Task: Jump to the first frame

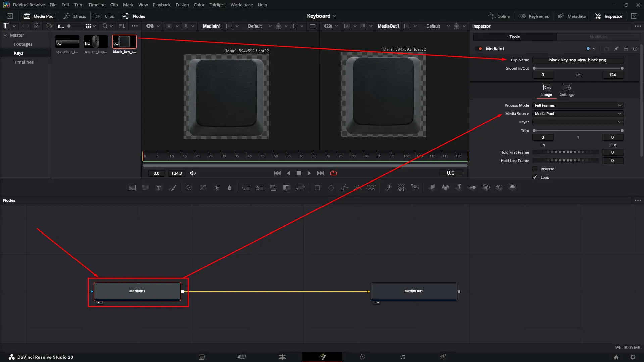Action: (x=277, y=173)
